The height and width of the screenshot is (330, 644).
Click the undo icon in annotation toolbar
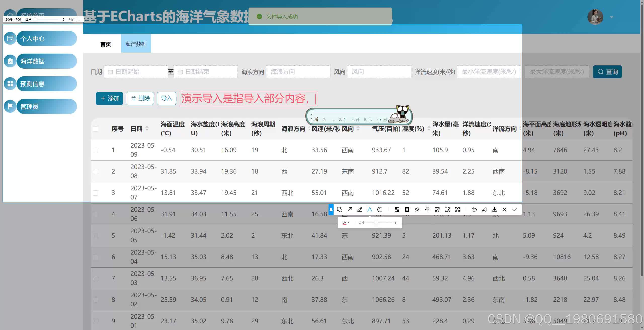pos(474,209)
